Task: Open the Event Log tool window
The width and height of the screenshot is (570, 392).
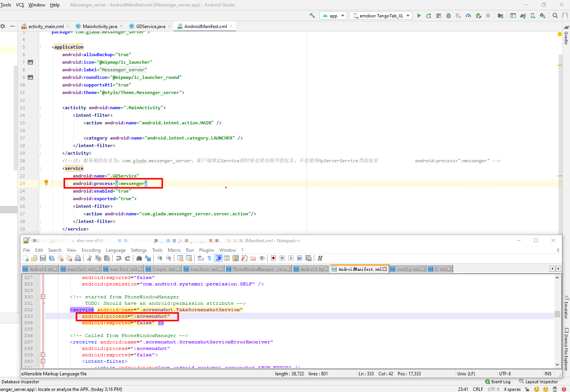Action: (x=498, y=382)
